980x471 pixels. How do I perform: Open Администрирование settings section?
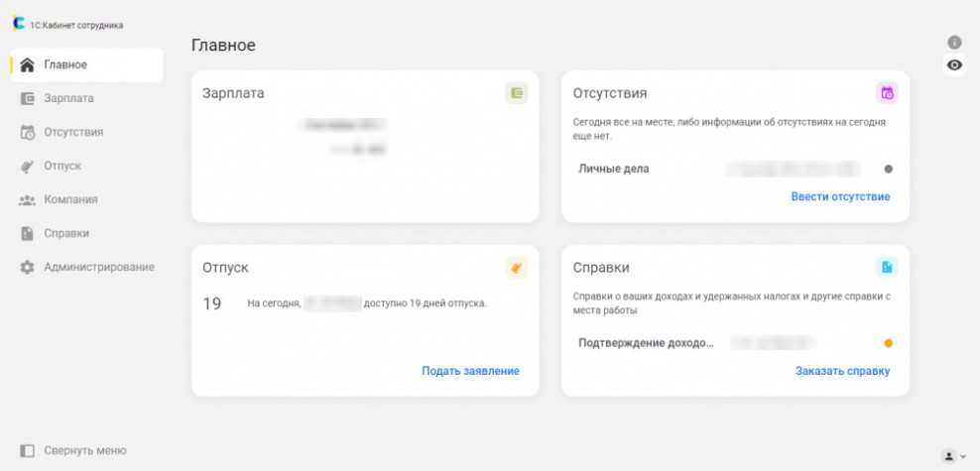click(x=98, y=267)
